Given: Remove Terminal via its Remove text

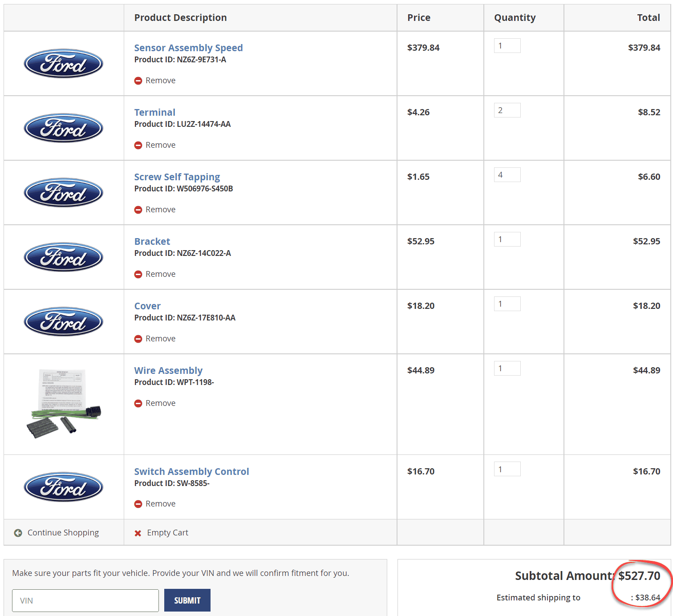Looking at the screenshot, I should tap(160, 145).
